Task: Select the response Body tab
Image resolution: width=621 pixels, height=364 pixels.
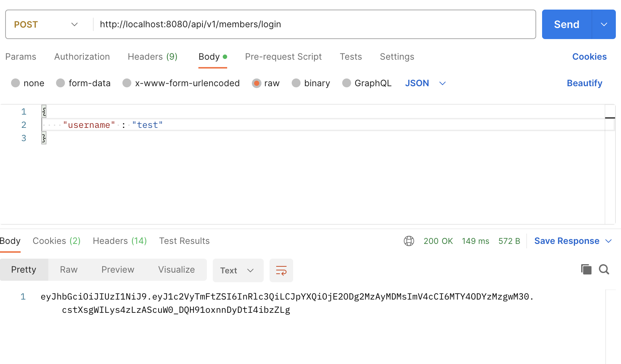Action: tap(10, 241)
